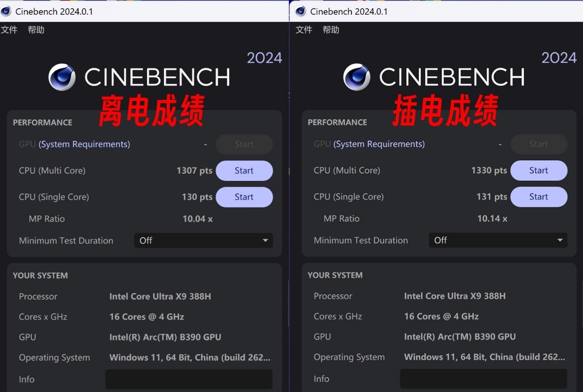Start Multi Core test beside 1307 pts

[244, 171]
